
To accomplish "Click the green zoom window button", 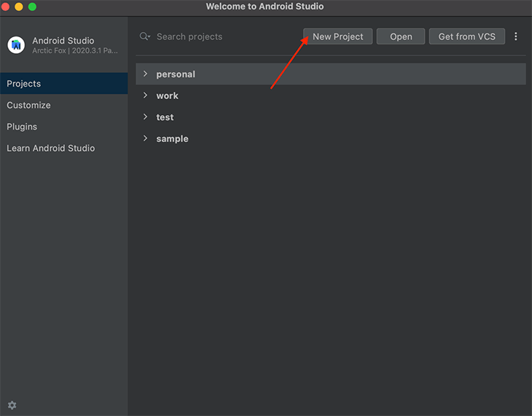I will 32,7.
